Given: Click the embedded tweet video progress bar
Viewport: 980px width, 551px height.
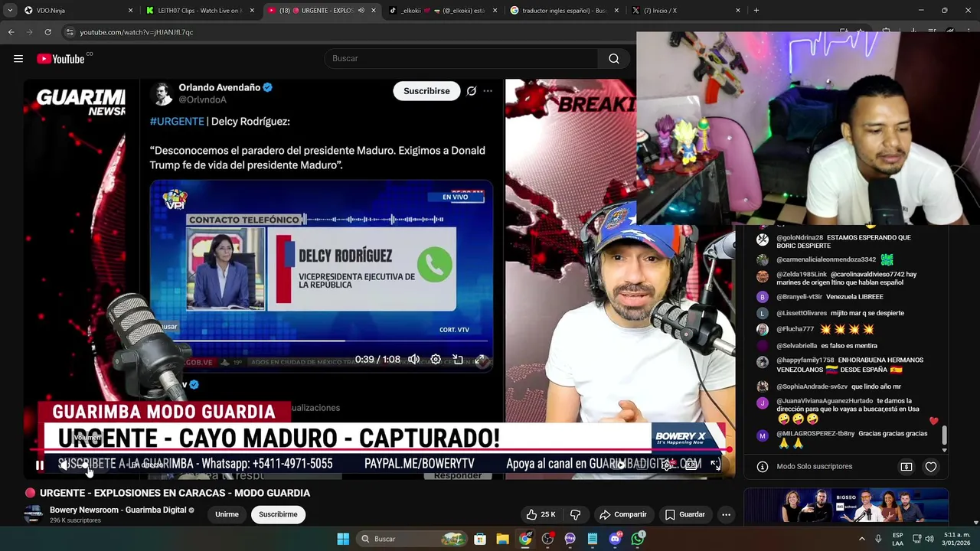Looking at the screenshot, I should coord(322,341).
